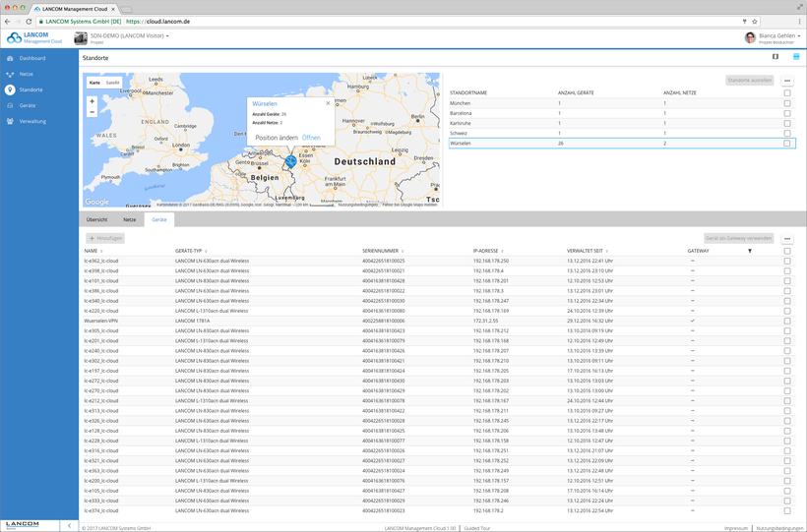Bookmark page with star icon
The width and height of the screenshot is (807, 532).
(x=755, y=22)
